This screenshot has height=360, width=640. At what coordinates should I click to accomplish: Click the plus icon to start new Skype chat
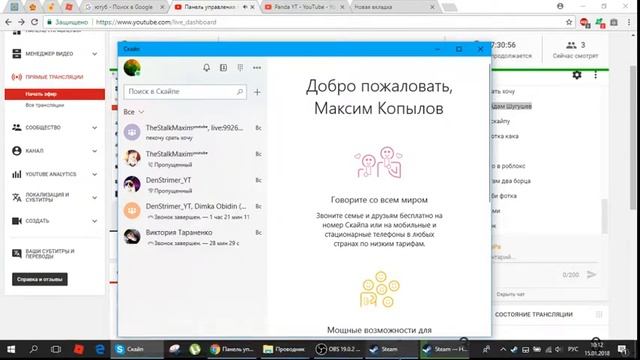(257, 92)
